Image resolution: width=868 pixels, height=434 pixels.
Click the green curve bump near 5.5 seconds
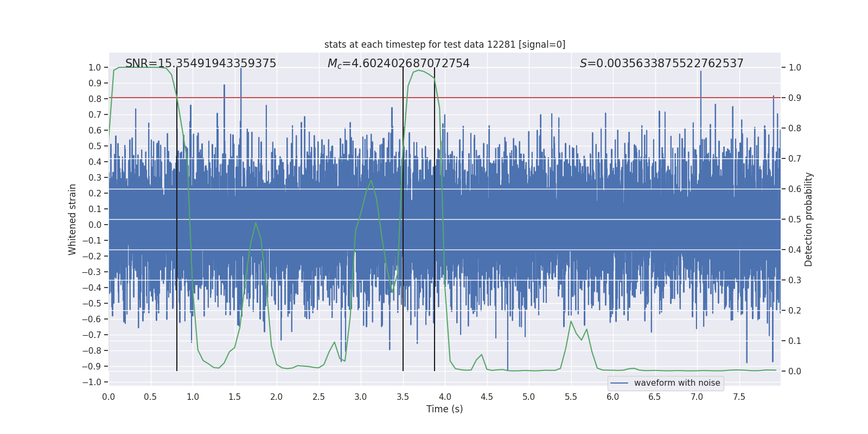coord(571,322)
